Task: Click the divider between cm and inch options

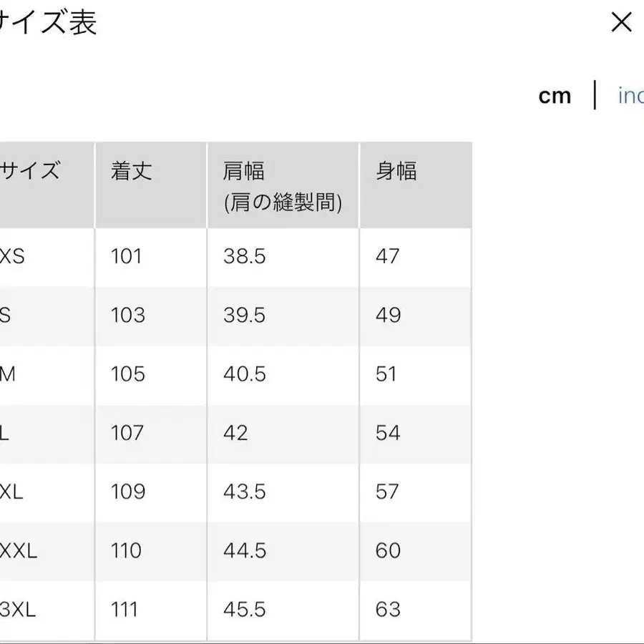Action: (595, 95)
